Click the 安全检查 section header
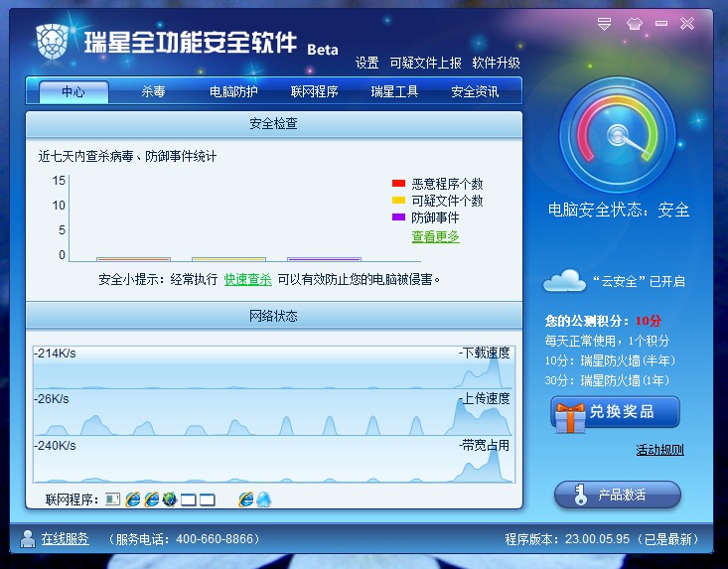This screenshot has width=728, height=569. 274,124
